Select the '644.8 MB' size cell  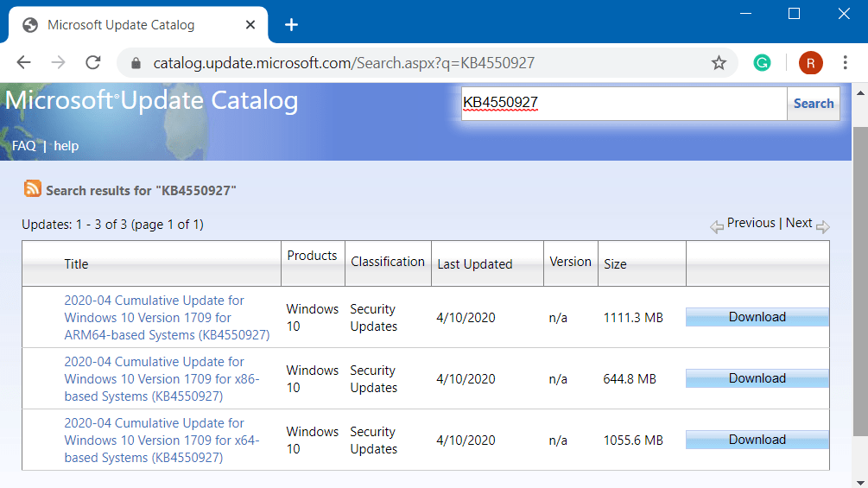pyautogui.click(x=630, y=379)
